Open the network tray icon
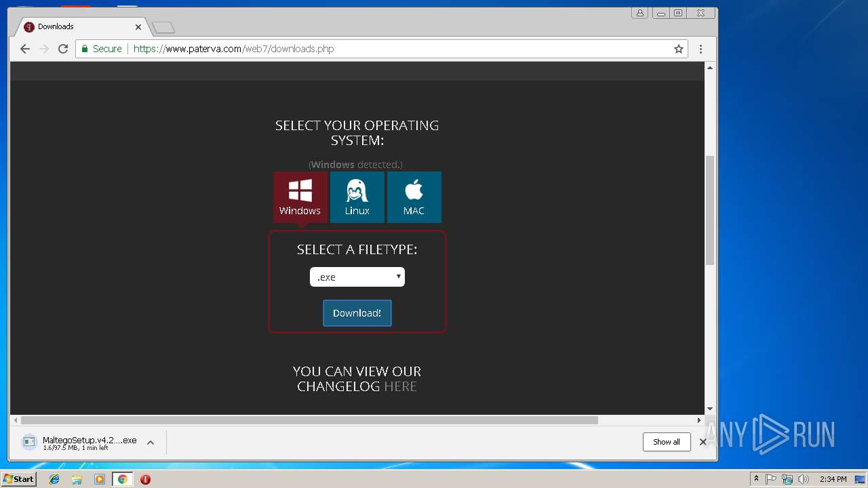Image resolution: width=868 pixels, height=488 pixels. click(787, 479)
